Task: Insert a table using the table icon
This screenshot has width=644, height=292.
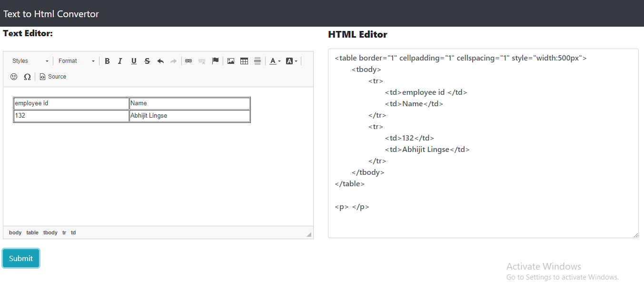Action: (244, 61)
